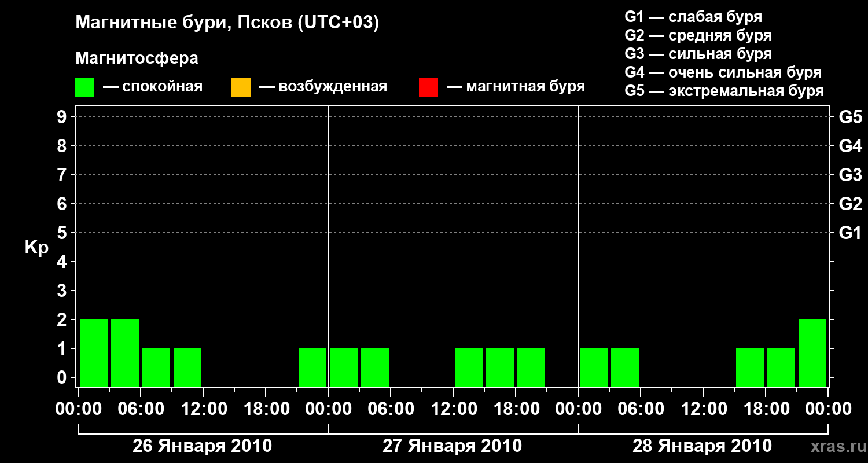
Task: Click 'G2 — средняя буря' legend line
Action: pyautogui.click(x=698, y=35)
